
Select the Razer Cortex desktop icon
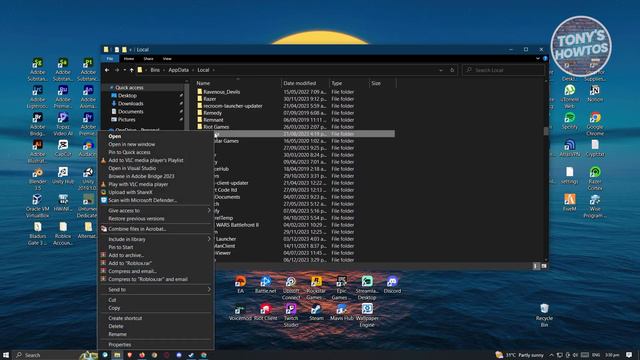click(595, 178)
